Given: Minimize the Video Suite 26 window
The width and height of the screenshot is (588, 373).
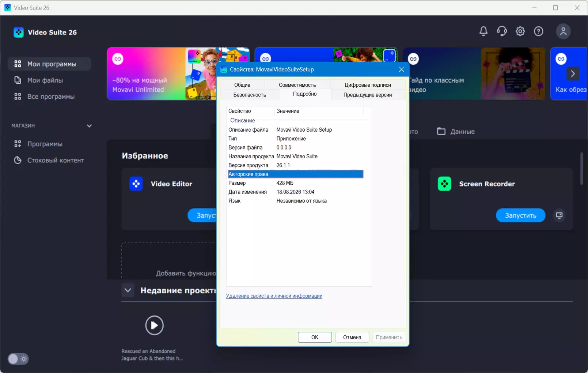Looking at the screenshot, I should 534,8.
